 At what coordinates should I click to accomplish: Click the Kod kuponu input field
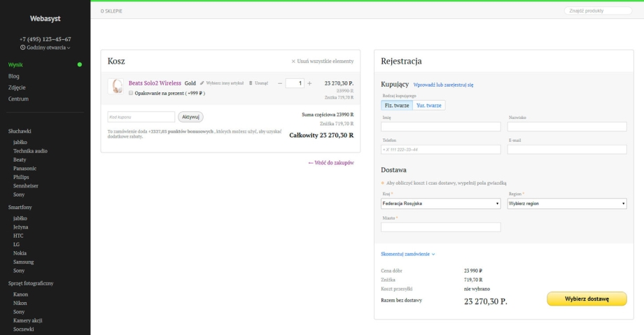click(141, 117)
